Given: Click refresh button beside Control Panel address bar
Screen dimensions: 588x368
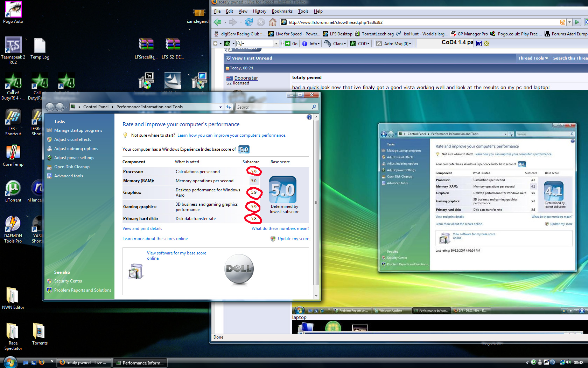Looking at the screenshot, I should (229, 107).
